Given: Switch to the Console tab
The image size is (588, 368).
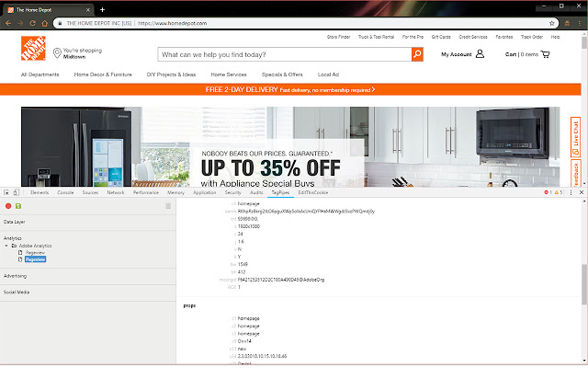Looking at the screenshot, I should tap(65, 192).
